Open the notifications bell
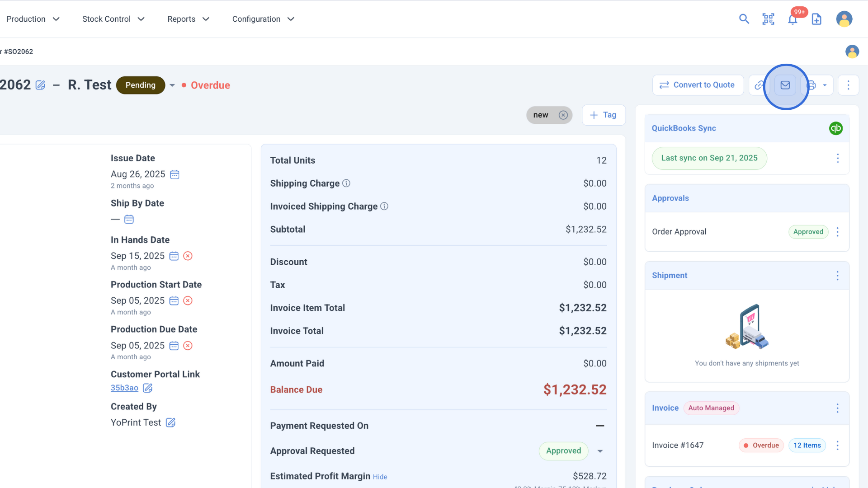Image resolution: width=868 pixels, height=488 pixels. coord(793,19)
